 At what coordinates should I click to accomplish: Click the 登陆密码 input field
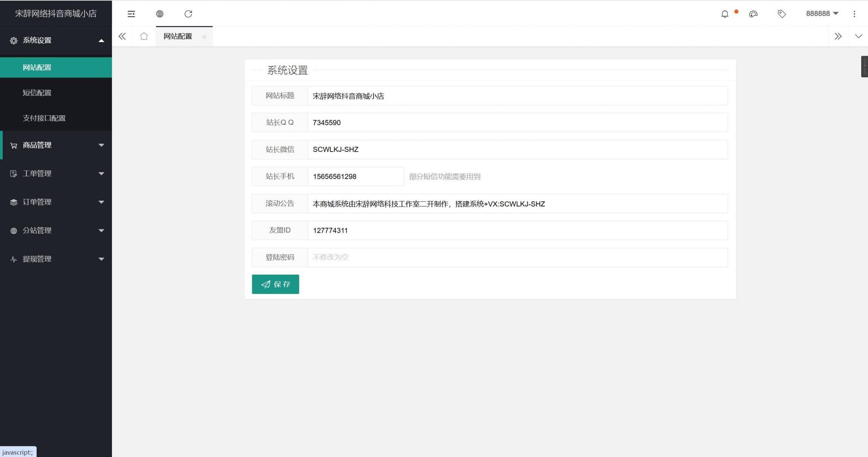(517, 257)
